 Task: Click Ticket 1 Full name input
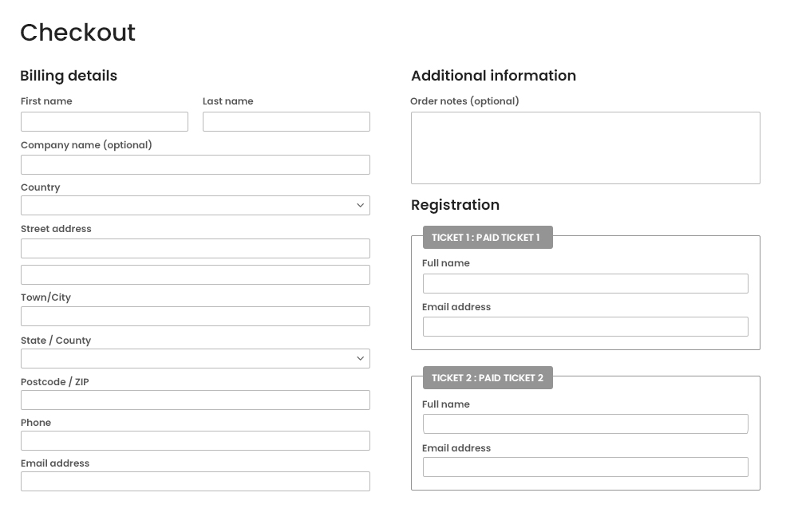coord(585,283)
